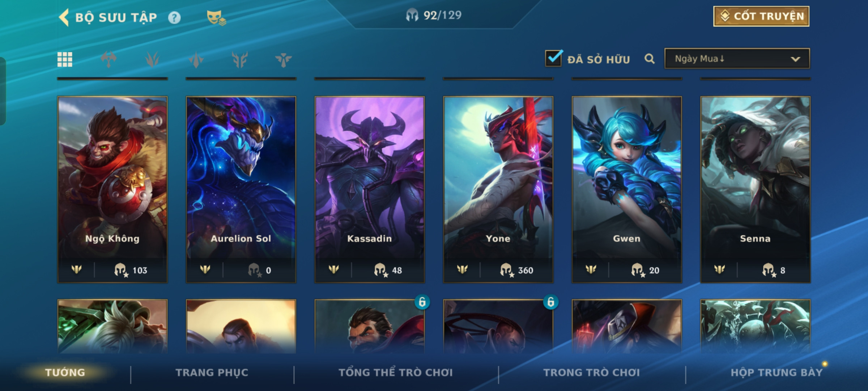Open the help question mark icon
This screenshot has height=391, width=868.
(174, 17)
